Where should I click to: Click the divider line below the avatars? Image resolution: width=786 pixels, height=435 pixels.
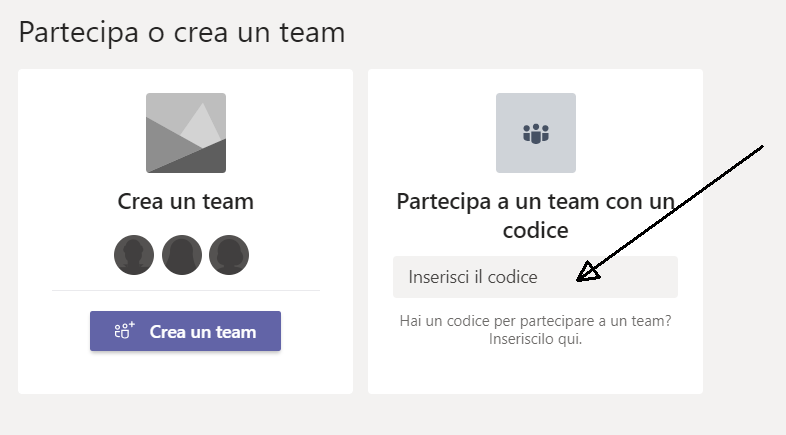[x=186, y=290]
